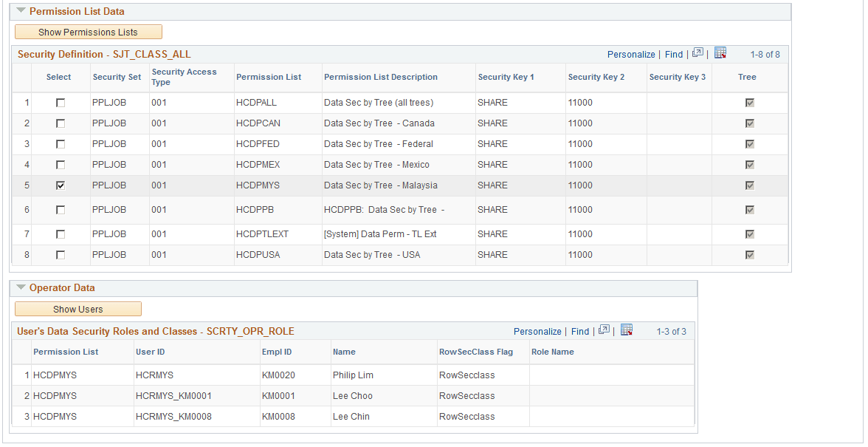Uncheck the selected HCDPMYS row checkbox
The width and height of the screenshot is (868, 447).
tap(61, 185)
